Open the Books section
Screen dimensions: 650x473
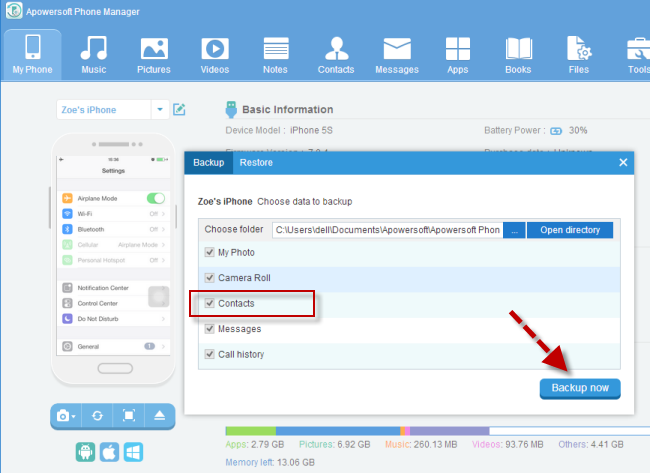coord(518,54)
